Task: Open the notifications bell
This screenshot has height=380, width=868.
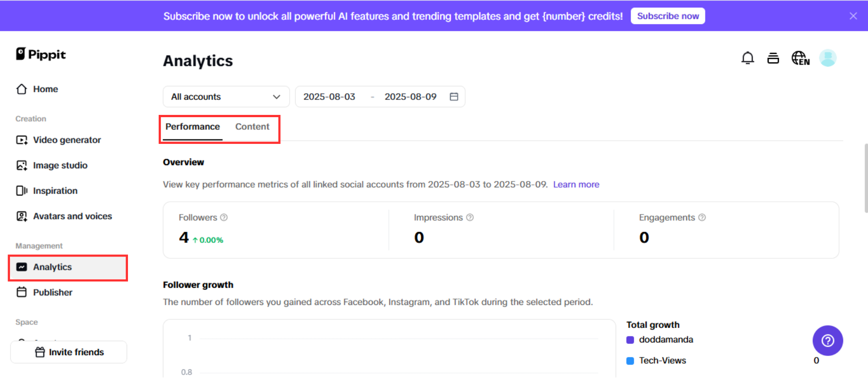Action: click(x=748, y=58)
